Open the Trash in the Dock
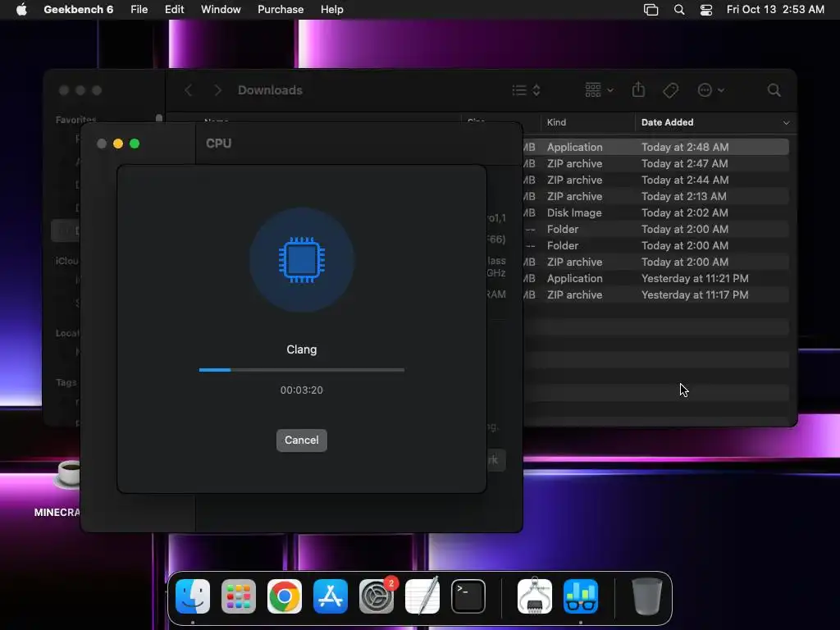 (x=646, y=596)
